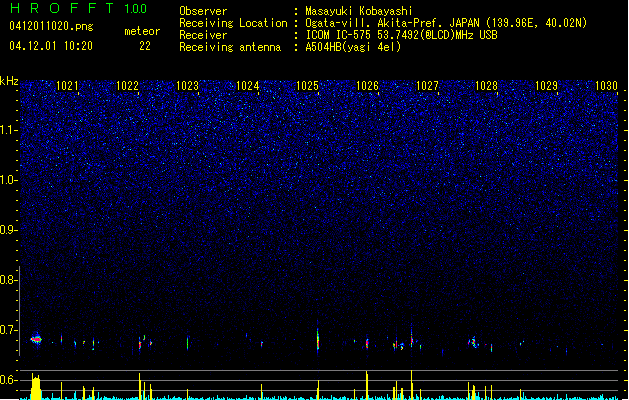Click the large meteor echo blob before 1021

[36, 339]
